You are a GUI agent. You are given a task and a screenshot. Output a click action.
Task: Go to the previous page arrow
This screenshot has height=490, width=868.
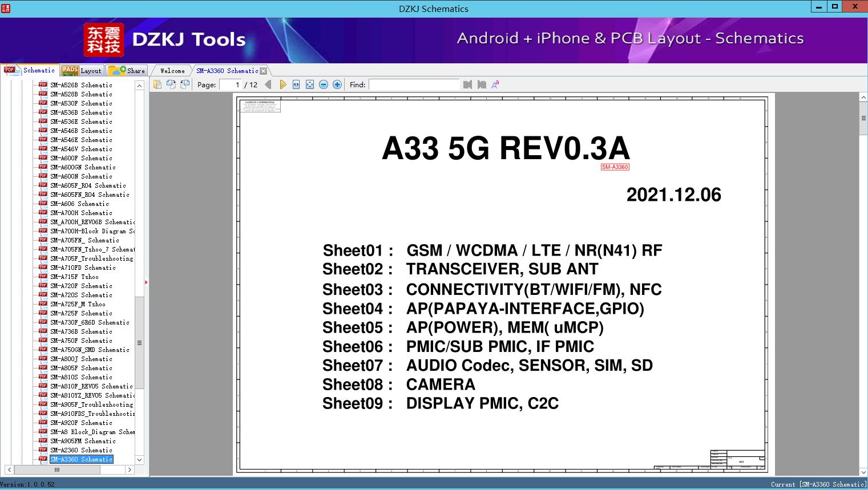click(268, 84)
